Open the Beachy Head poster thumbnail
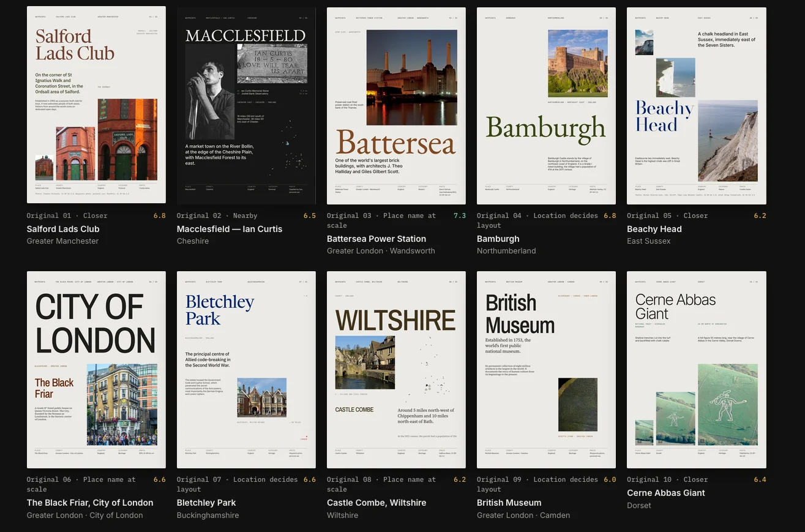Screen dimensions: 805x532 coord(697,105)
